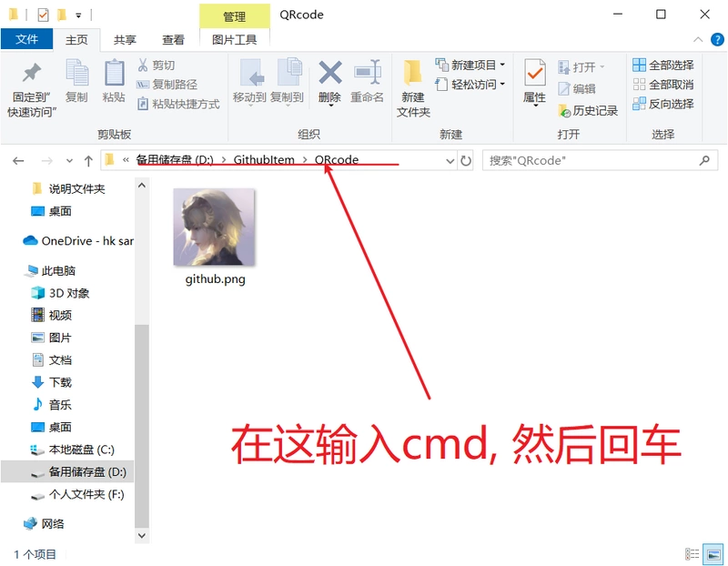Click the New folder (新建文件夹) icon
This screenshot has width=728, height=566.
click(x=413, y=73)
